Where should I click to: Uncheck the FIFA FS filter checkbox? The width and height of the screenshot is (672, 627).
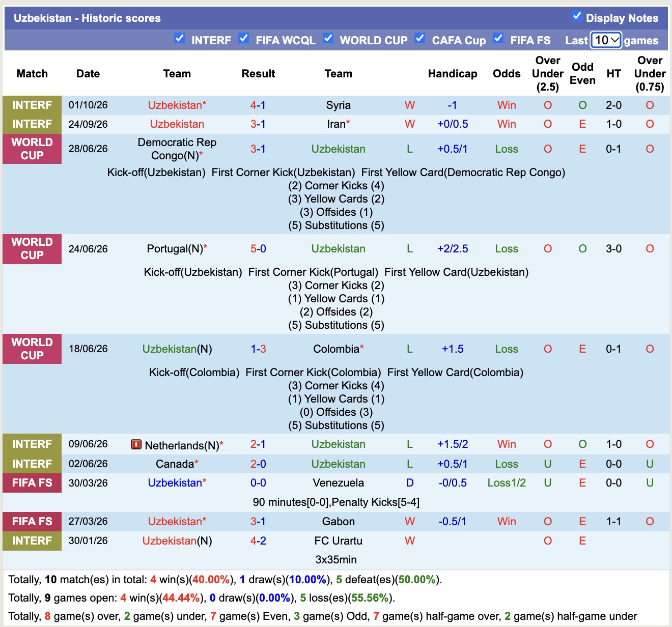pos(498,38)
